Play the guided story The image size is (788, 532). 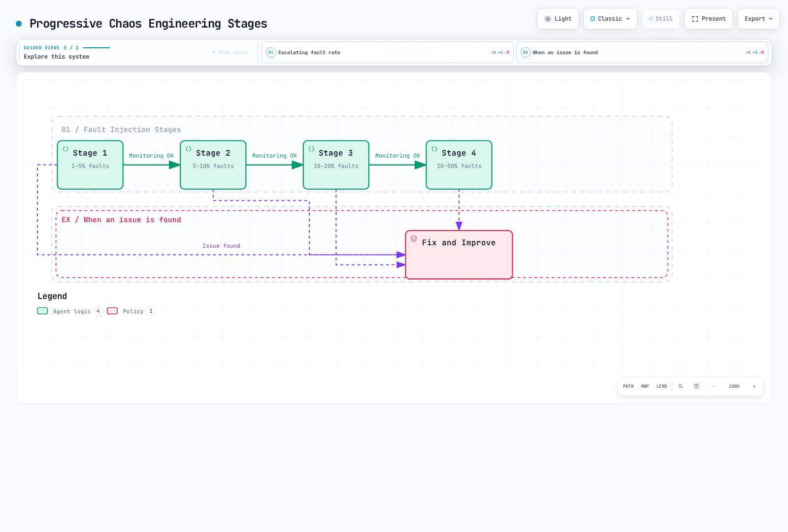coord(230,52)
